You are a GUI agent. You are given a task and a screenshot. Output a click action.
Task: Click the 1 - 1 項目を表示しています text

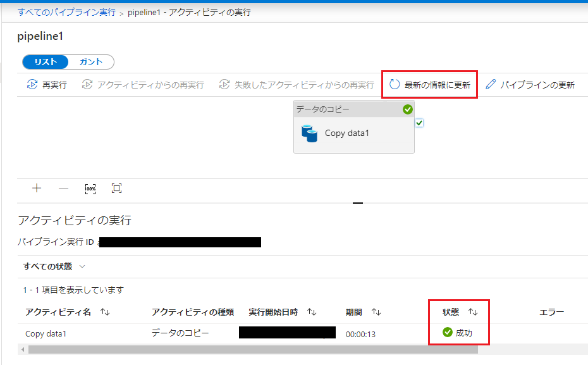click(73, 290)
